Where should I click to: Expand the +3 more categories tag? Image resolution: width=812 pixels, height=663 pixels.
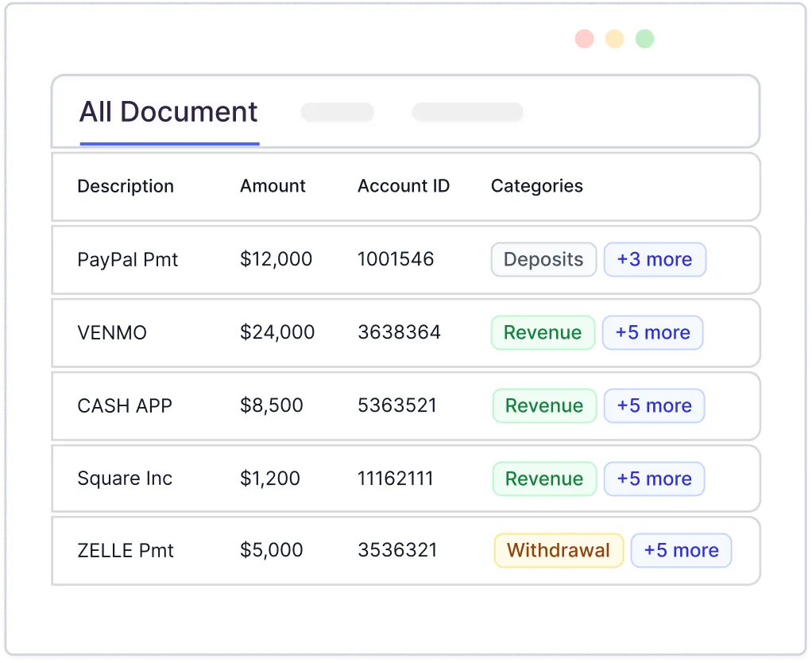655,259
